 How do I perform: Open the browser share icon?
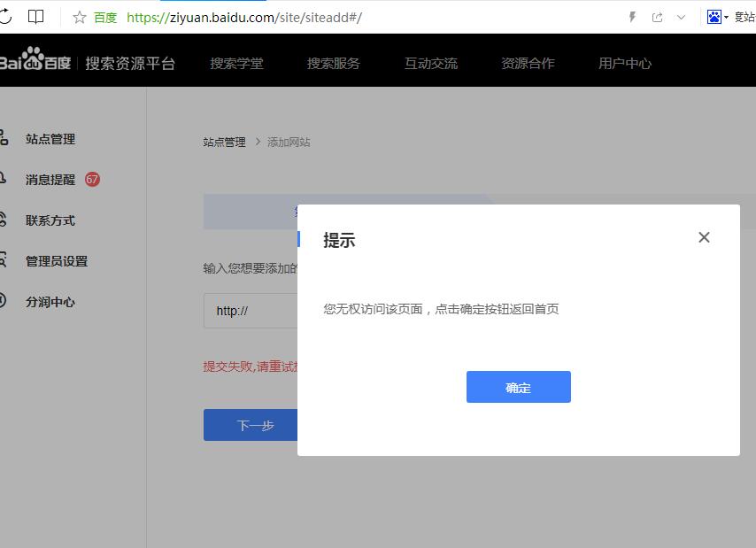657,16
